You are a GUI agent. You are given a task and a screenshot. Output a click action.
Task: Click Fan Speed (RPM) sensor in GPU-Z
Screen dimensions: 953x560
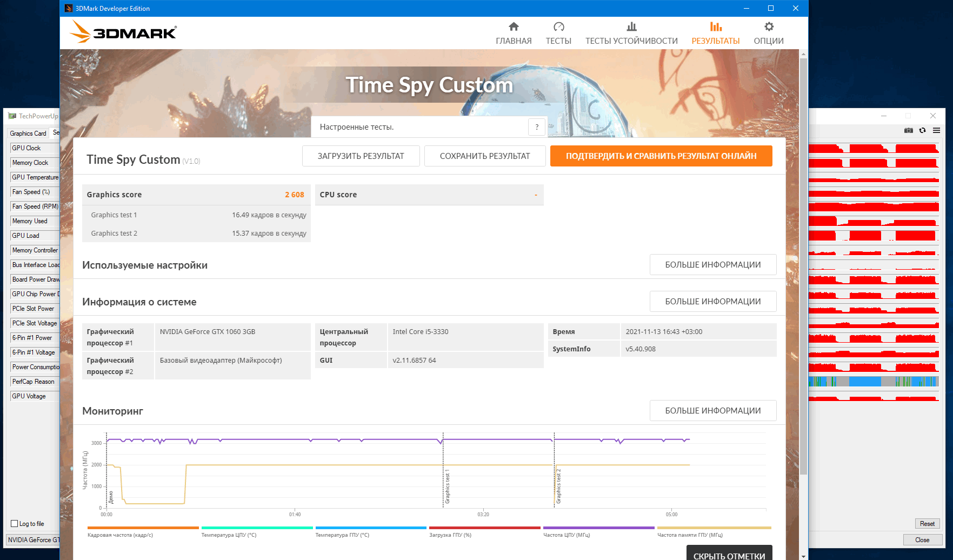(x=35, y=206)
